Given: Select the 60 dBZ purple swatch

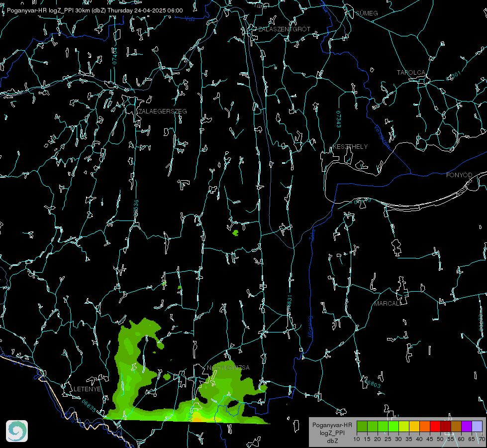Looking at the screenshot, I should (x=467, y=427).
